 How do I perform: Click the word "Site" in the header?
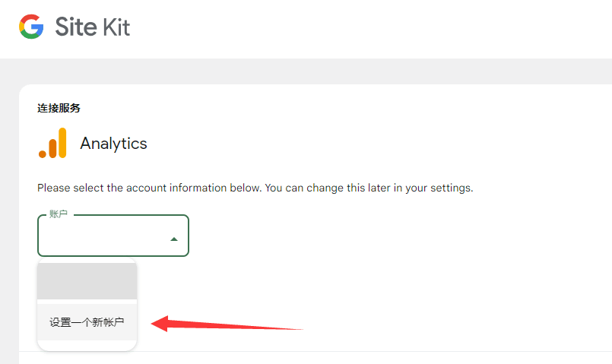click(76, 27)
